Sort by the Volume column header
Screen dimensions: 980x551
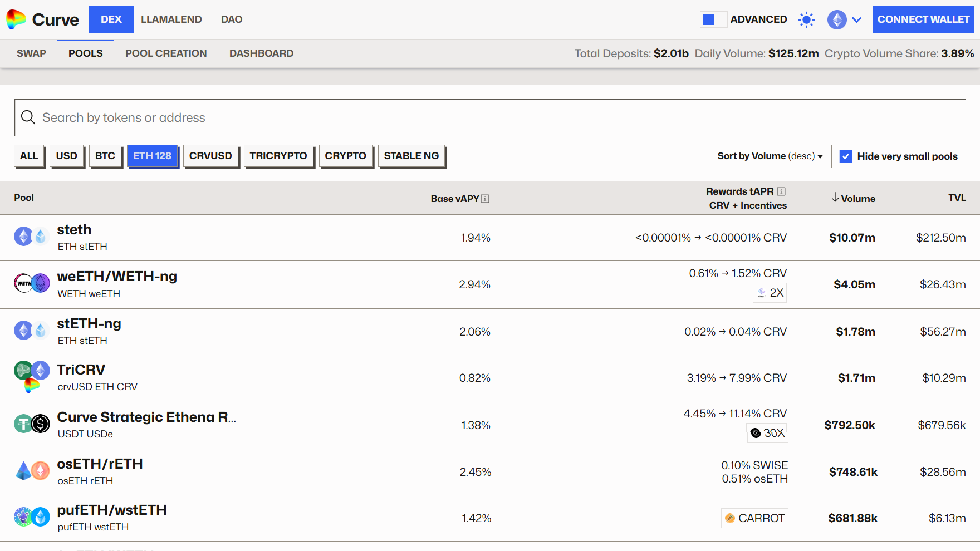tap(858, 199)
